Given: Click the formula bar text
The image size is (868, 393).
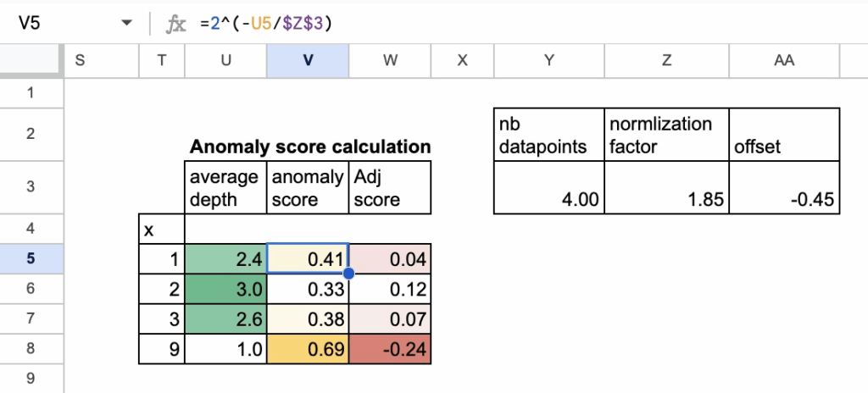Looking at the screenshot, I should coord(266,24).
